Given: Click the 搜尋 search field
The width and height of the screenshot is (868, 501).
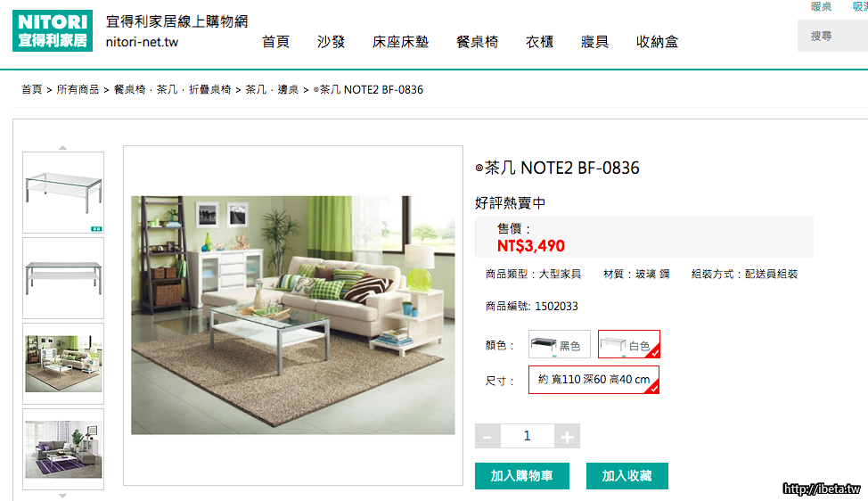Looking at the screenshot, I should coord(832,36).
